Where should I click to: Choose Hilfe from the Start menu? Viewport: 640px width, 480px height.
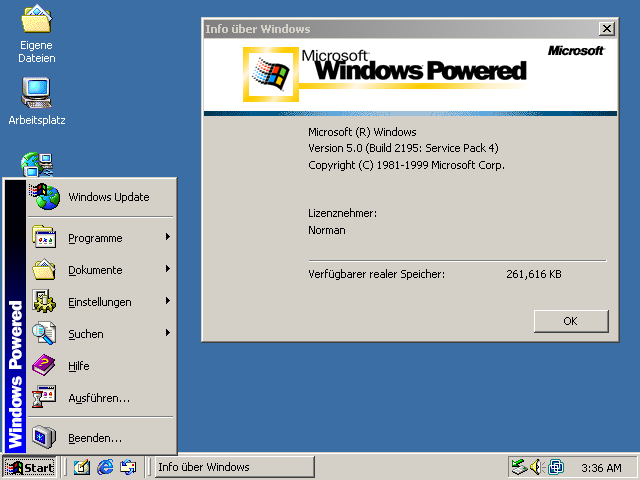point(101,365)
